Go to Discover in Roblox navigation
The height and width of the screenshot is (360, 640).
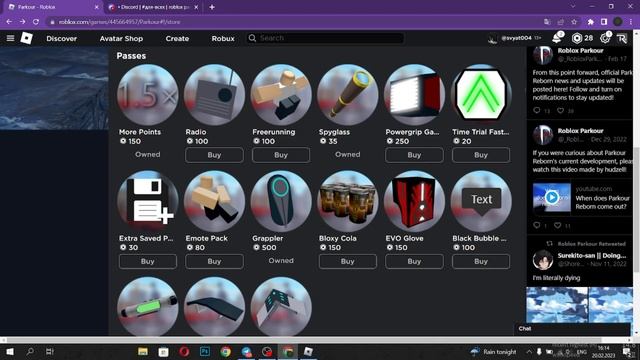pyautogui.click(x=62, y=38)
